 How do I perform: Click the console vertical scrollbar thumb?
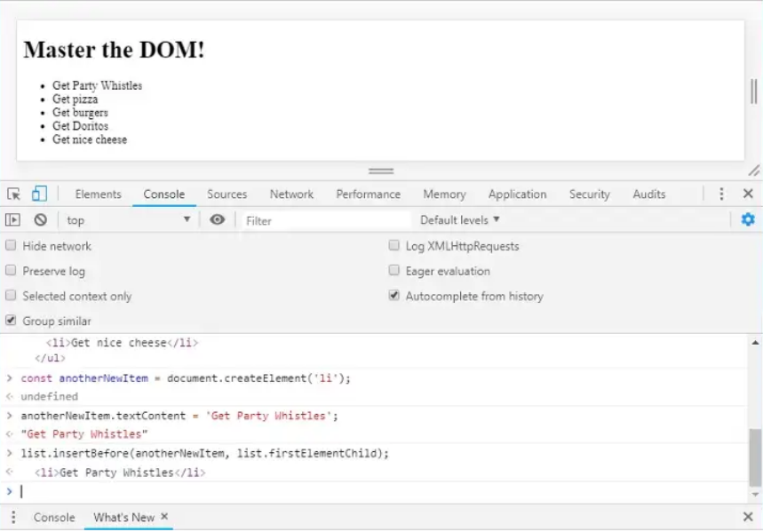[x=755, y=456]
